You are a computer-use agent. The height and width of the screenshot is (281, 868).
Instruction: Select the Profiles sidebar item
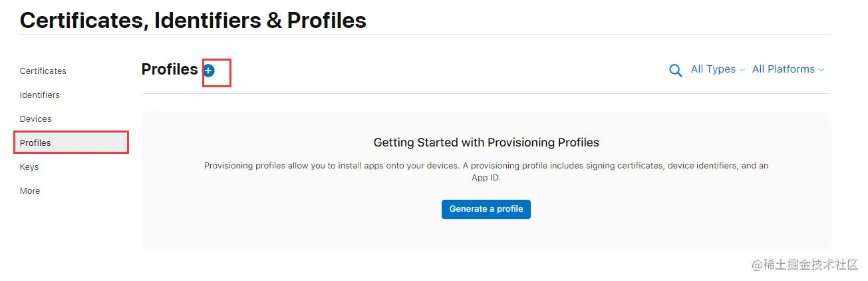(36, 143)
